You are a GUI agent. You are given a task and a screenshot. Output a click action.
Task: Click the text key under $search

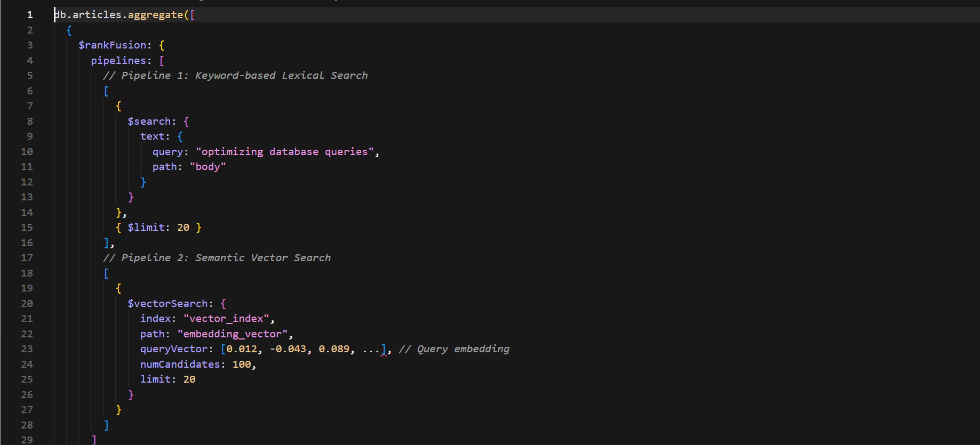click(x=152, y=136)
